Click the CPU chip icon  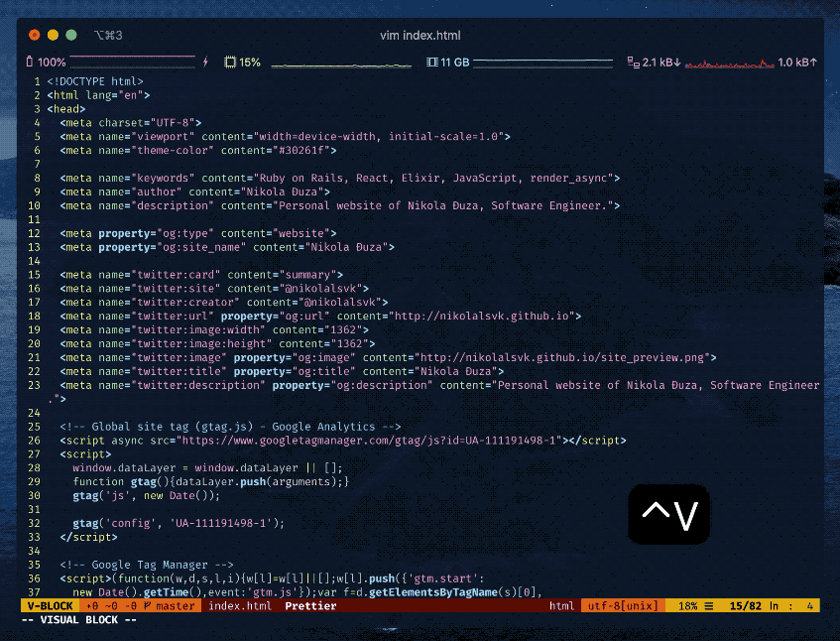(230, 63)
